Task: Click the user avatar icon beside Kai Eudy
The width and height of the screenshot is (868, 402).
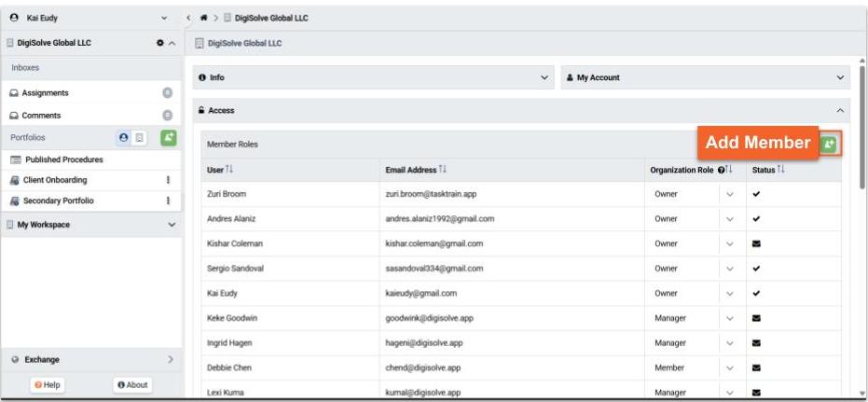Action: coord(14,18)
